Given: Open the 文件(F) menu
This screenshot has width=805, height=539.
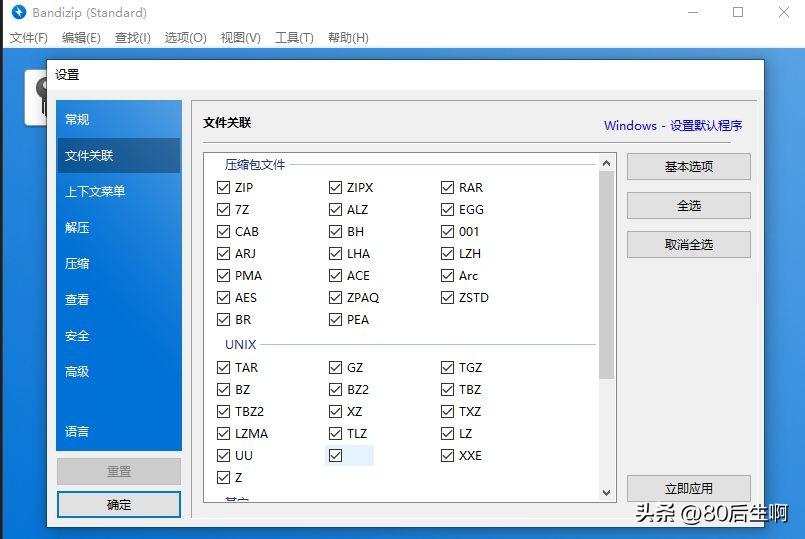Looking at the screenshot, I should 29,37.
